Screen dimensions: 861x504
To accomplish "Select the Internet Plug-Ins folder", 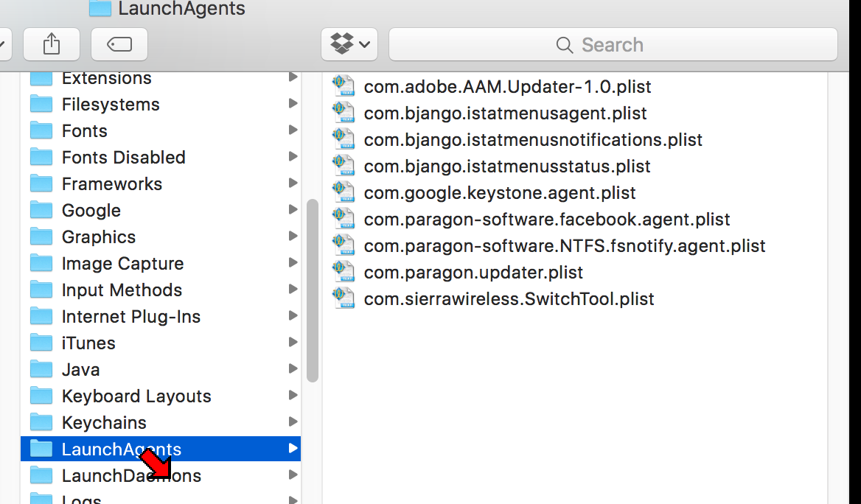I will point(131,317).
